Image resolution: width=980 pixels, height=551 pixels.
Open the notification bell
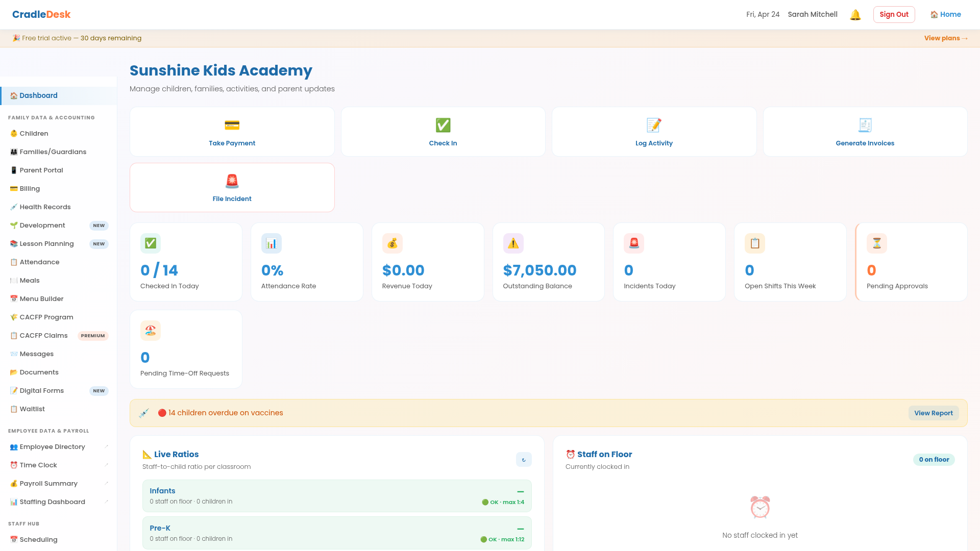click(x=855, y=14)
